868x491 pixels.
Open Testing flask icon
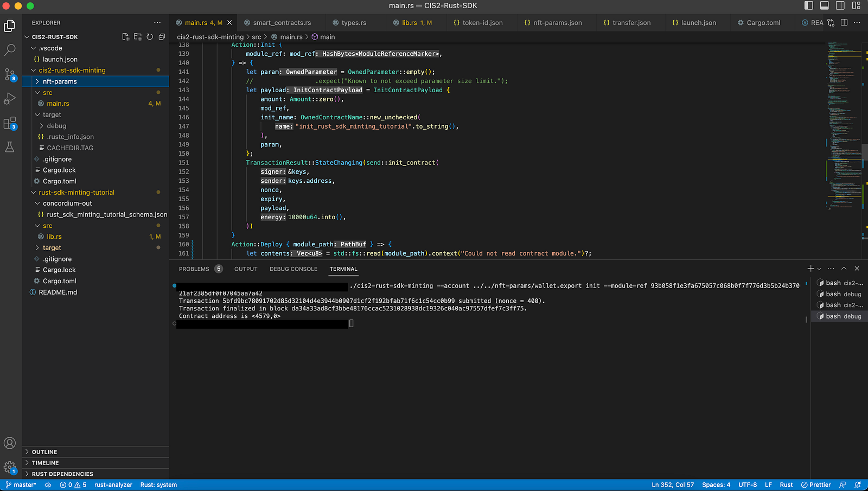(x=10, y=147)
